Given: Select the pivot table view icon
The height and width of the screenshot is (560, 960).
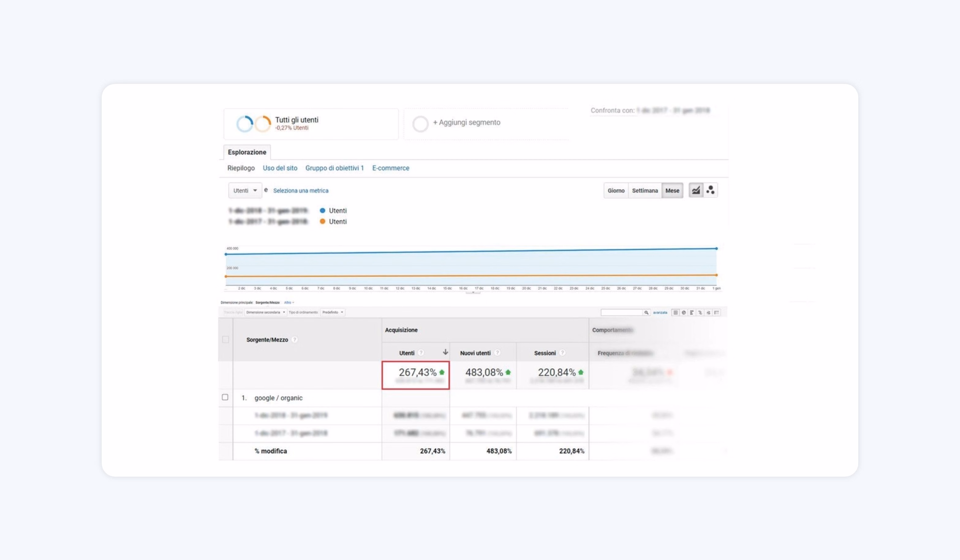Looking at the screenshot, I should click(716, 312).
